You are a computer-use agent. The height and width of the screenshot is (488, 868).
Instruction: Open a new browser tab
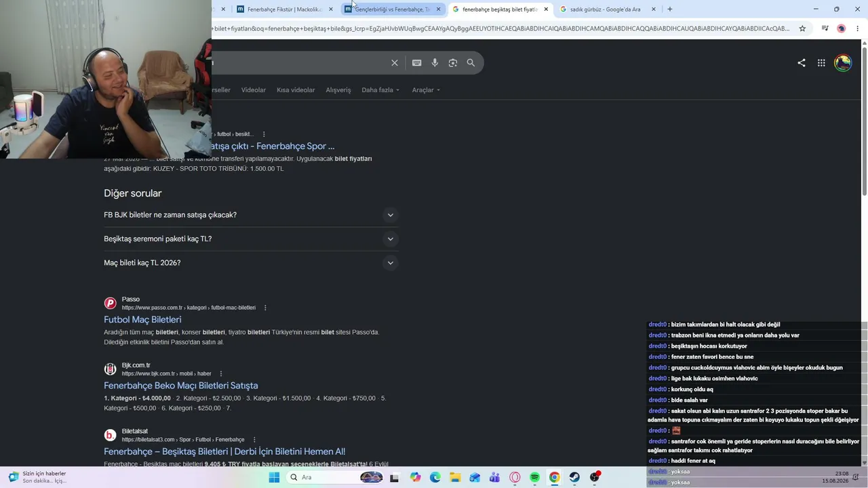670,9
